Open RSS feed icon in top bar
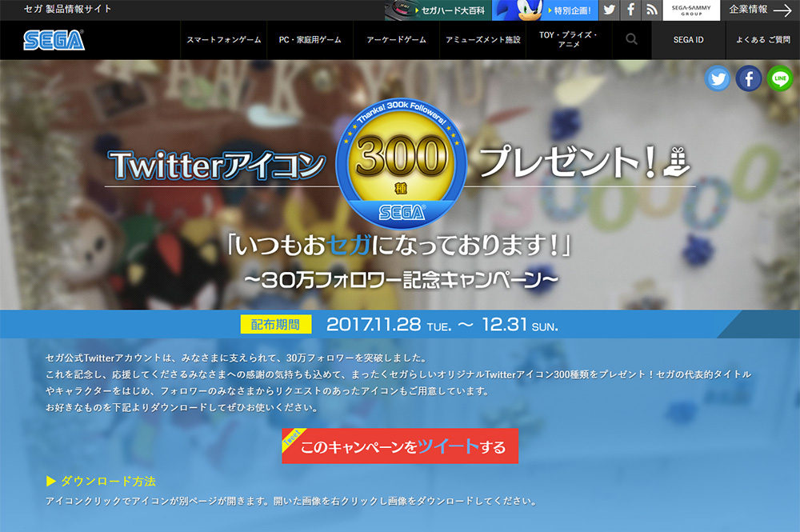The image size is (800, 532). point(651,10)
